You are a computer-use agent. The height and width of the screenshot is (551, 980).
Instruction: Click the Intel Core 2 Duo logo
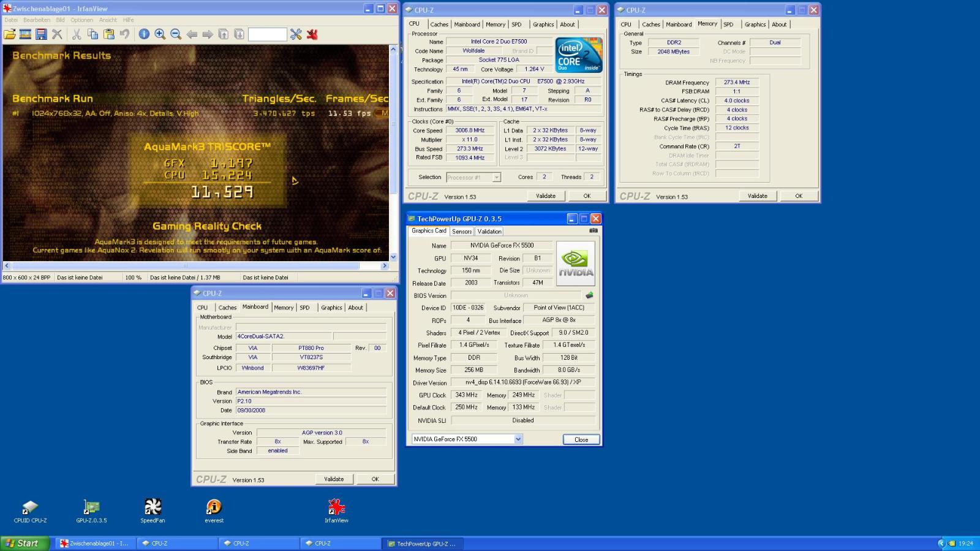click(579, 55)
